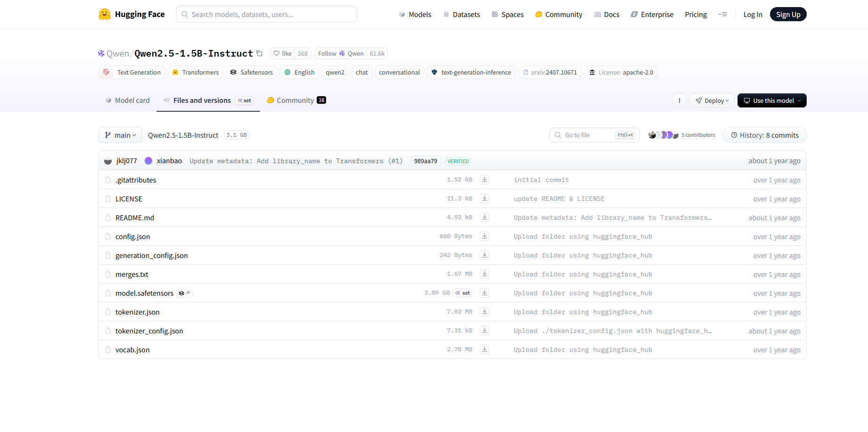Download the .gitattributes file
The image size is (868, 432).
point(484,180)
